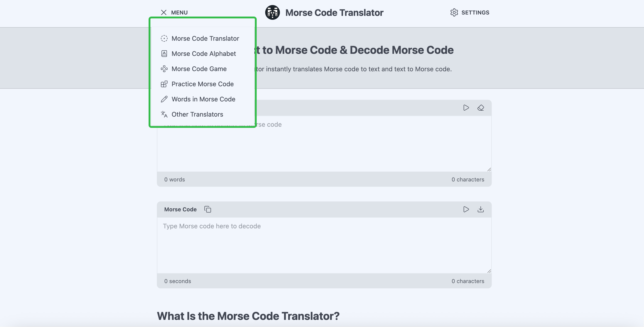Clear the text box with the eraser icon

click(x=480, y=108)
